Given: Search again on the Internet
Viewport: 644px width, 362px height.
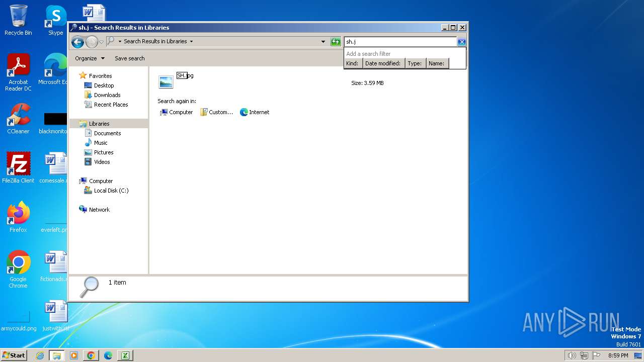Looking at the screenshot, I should (x=255, y=112).
